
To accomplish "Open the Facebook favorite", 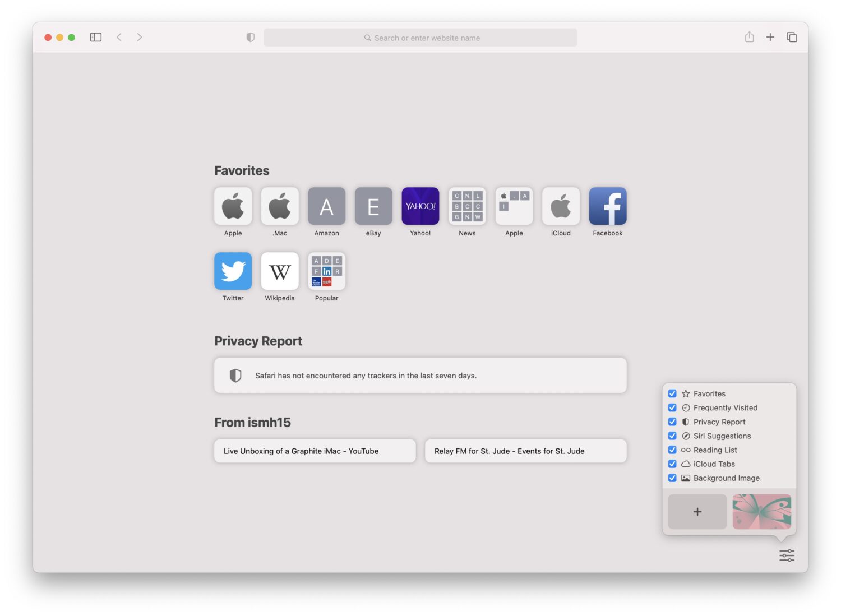I will (x=608, y=206).
